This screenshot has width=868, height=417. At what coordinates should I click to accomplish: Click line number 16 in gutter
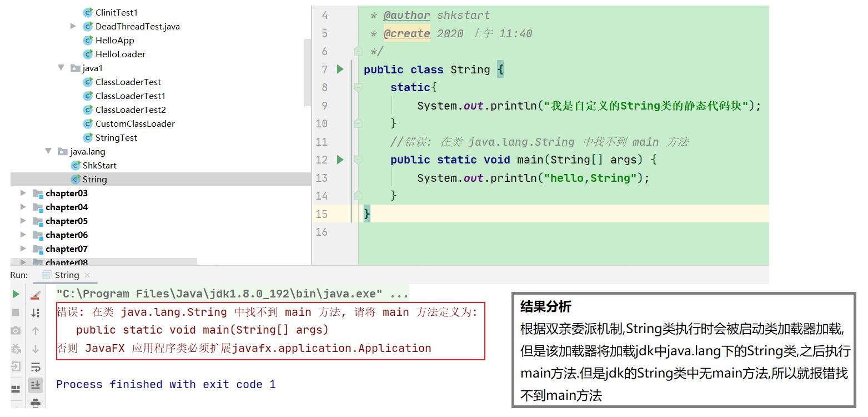[x=322, y=232]
